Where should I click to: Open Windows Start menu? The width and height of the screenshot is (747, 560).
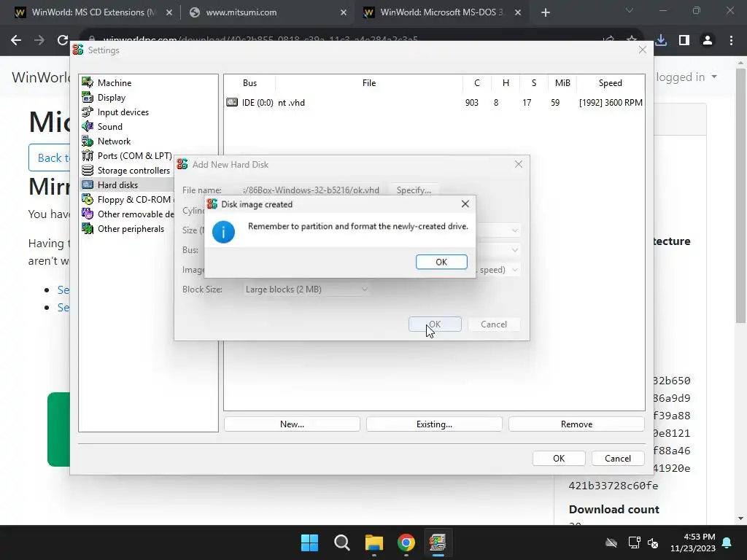click(309, 542)
